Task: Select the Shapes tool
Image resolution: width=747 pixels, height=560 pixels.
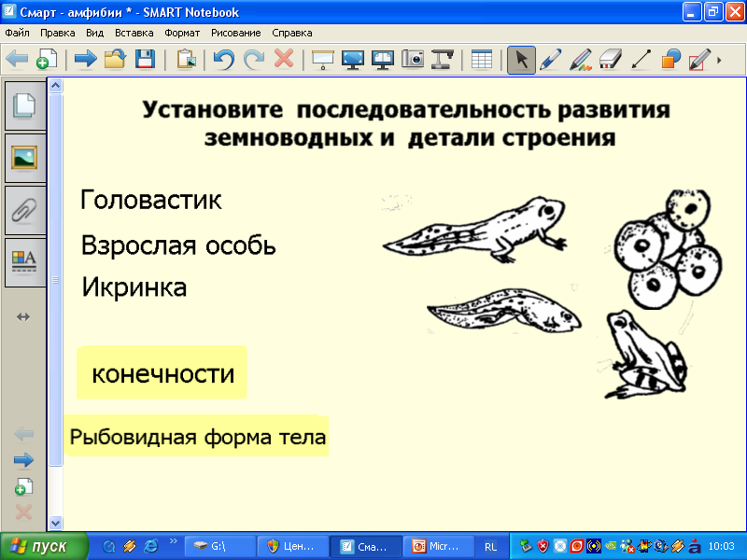Action: click(x=670, y=60)
